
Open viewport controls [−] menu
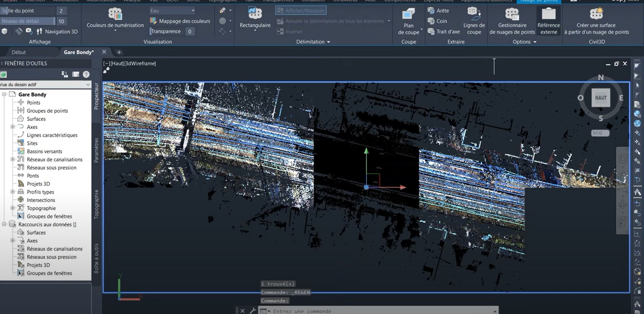coord(107,63)
